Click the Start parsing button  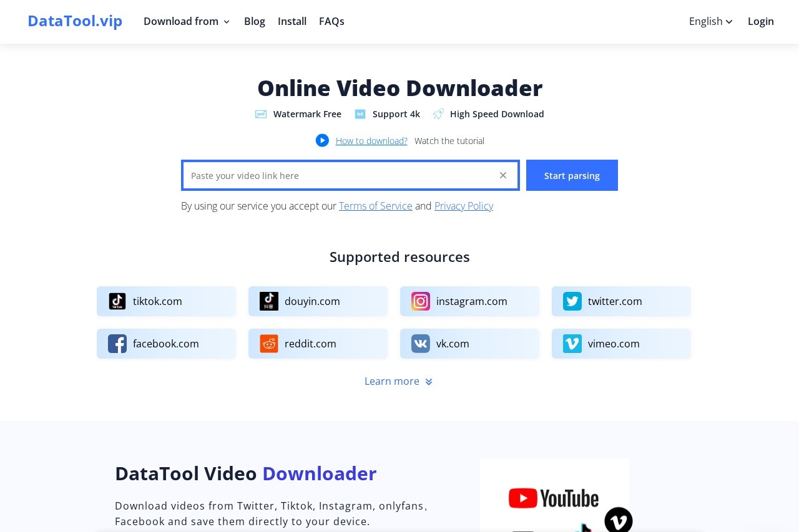572,175
